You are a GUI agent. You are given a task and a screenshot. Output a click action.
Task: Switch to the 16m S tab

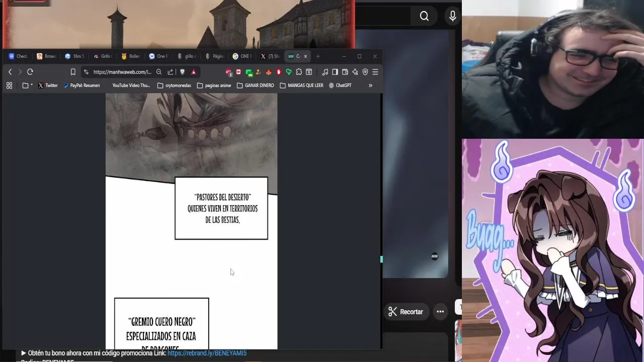tap(74, 56)
